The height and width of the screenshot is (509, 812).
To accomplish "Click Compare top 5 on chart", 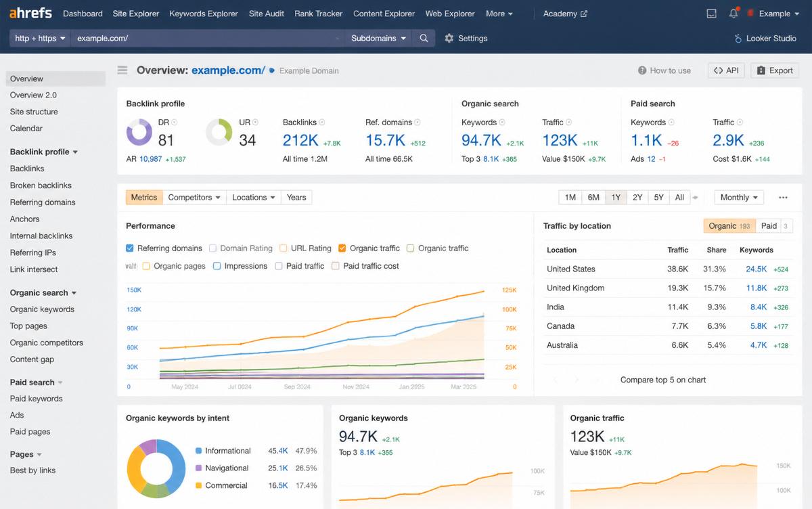I will [663, 380].
